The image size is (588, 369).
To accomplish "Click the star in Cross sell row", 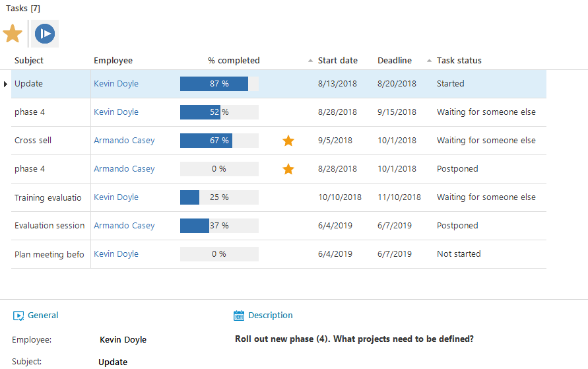I will (x=288, y=141).
